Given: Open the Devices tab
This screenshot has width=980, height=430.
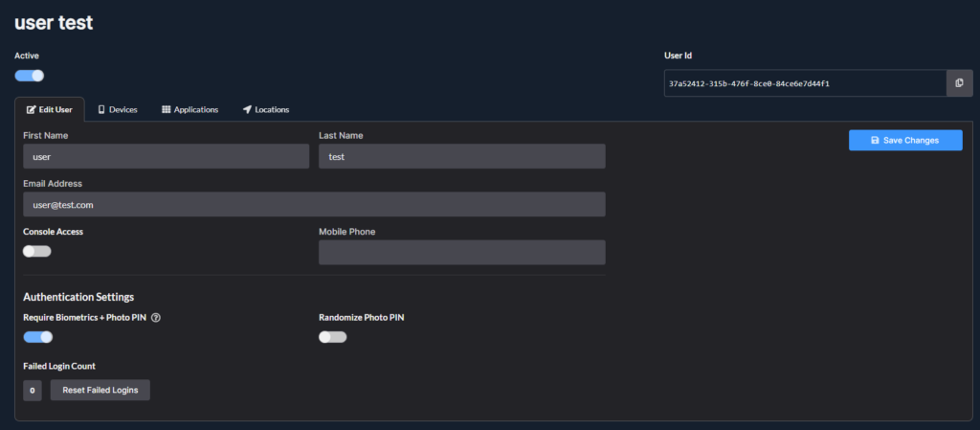Looking at the screenshot, I should [x=118, y=109].
